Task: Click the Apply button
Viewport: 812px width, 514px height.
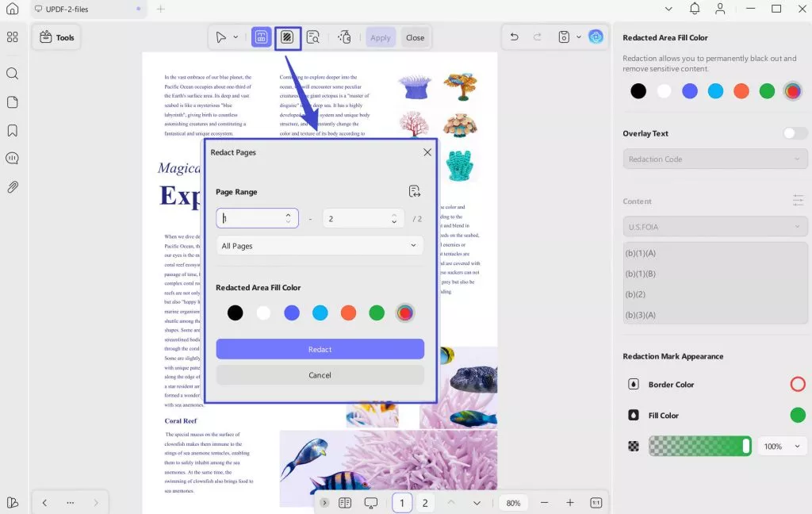Action: pos(380,37)
